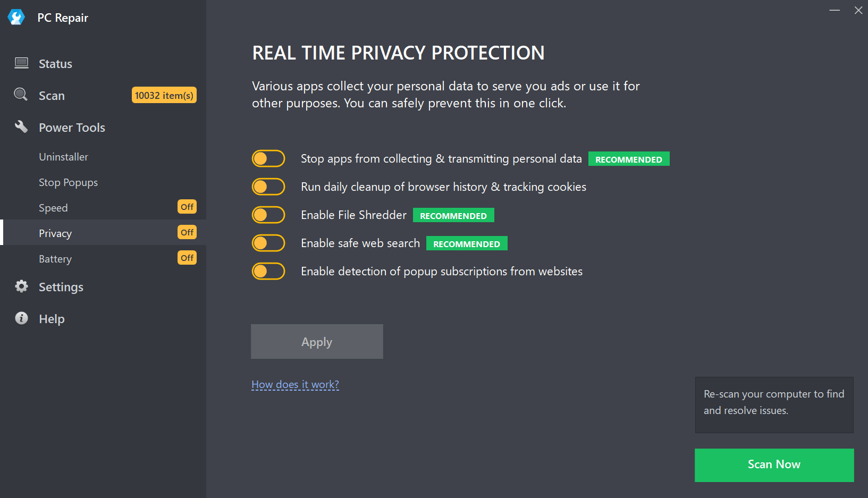The width and height of the screenshot is (868, 498).
Task: Open the Uninstaller tool page
Action: coord(63,157)
